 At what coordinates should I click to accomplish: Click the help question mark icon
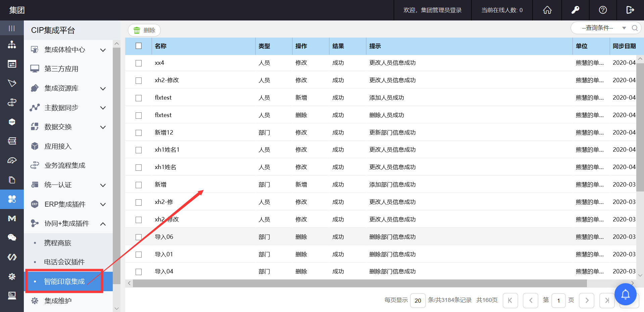(x=603, y=10)
